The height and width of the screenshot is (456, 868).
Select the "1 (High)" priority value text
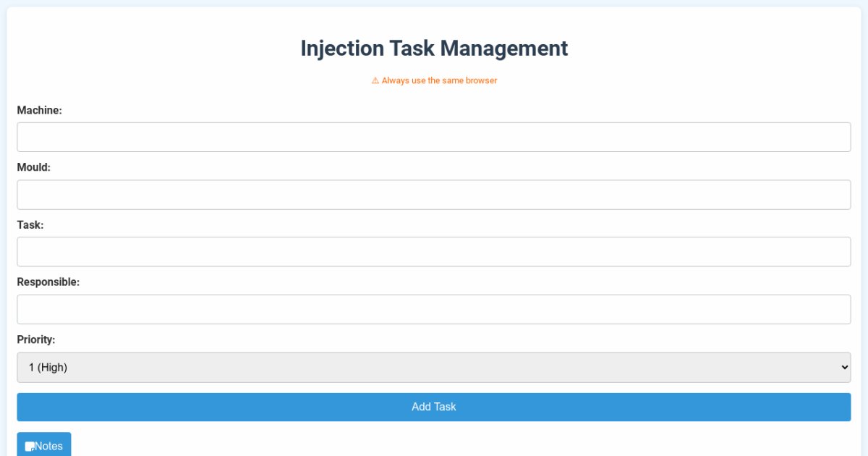tap(48, 368)
